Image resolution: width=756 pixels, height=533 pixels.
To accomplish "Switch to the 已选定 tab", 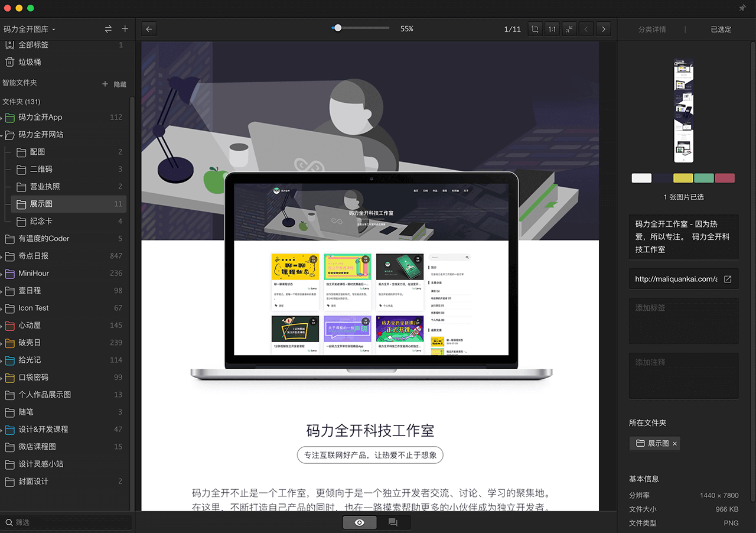I will point(721,29).
